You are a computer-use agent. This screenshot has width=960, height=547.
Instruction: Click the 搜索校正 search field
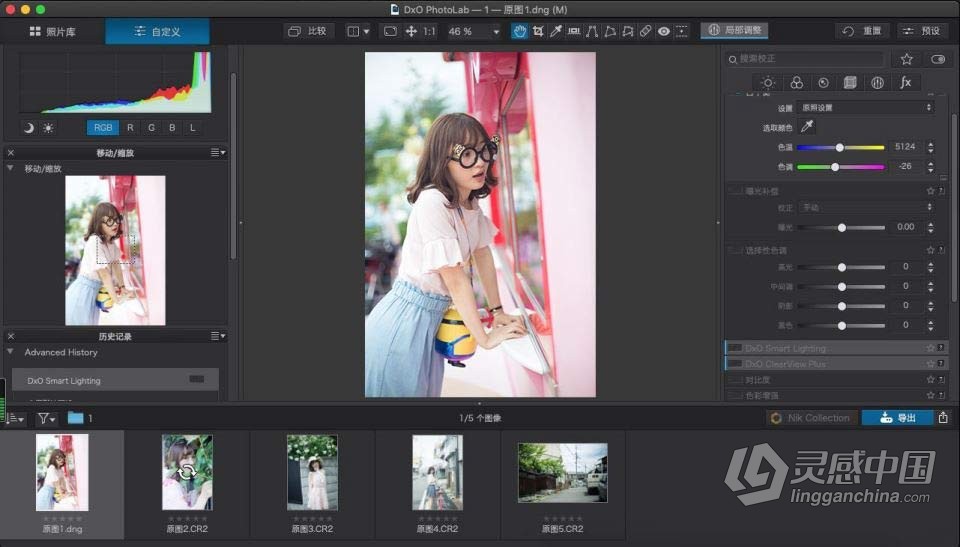[805, 59]
